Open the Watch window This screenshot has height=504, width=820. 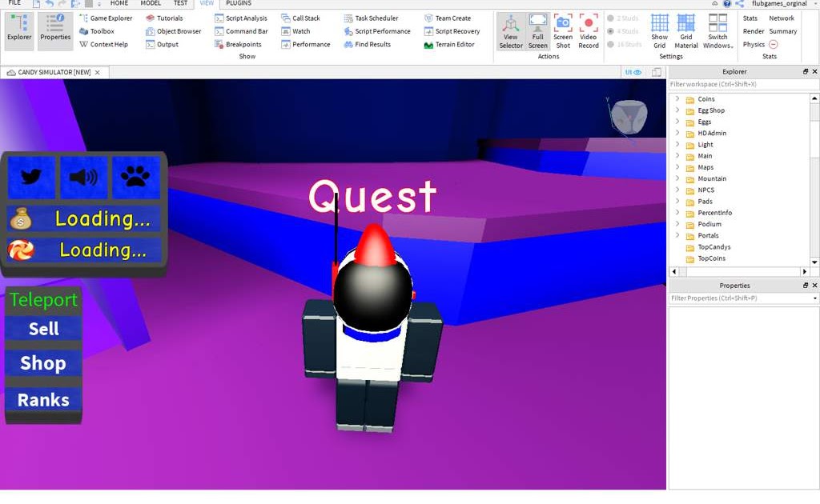pos(295,31)
